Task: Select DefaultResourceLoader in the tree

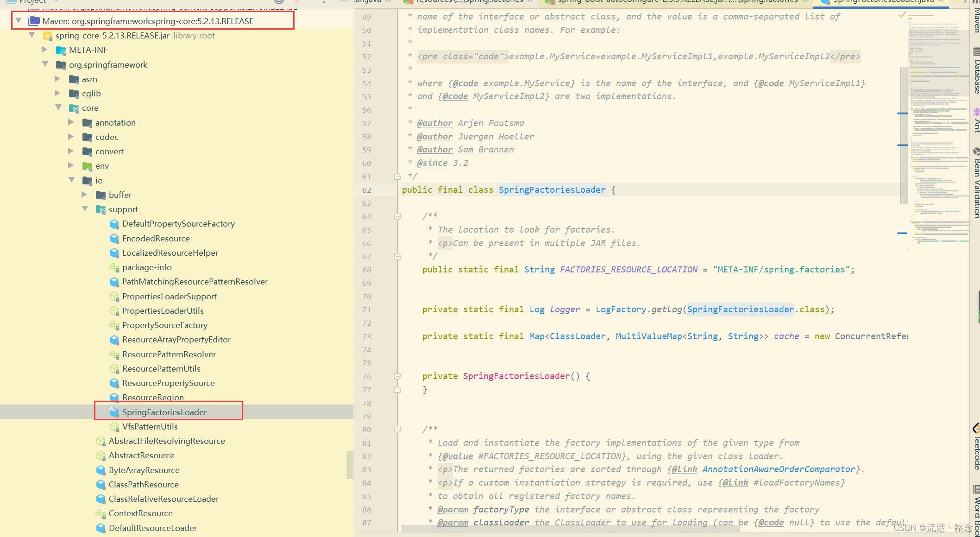Action: click(153, 528)
